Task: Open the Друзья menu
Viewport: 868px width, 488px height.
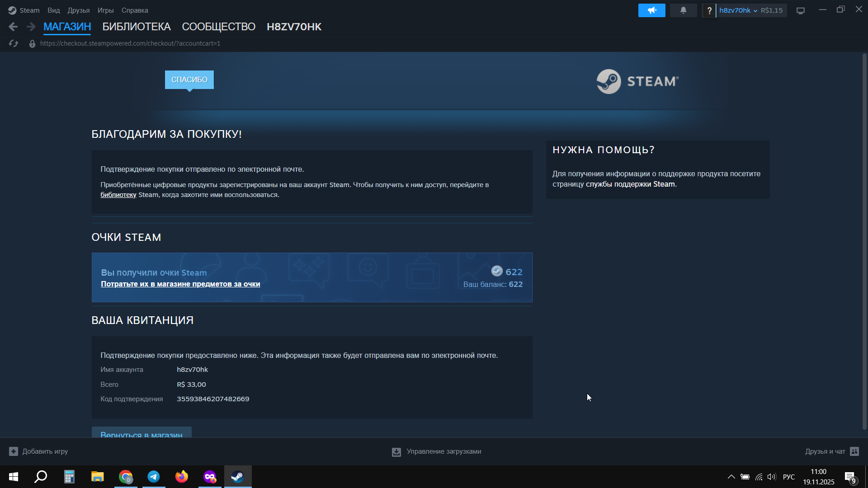Action: (x=78, y=10)
